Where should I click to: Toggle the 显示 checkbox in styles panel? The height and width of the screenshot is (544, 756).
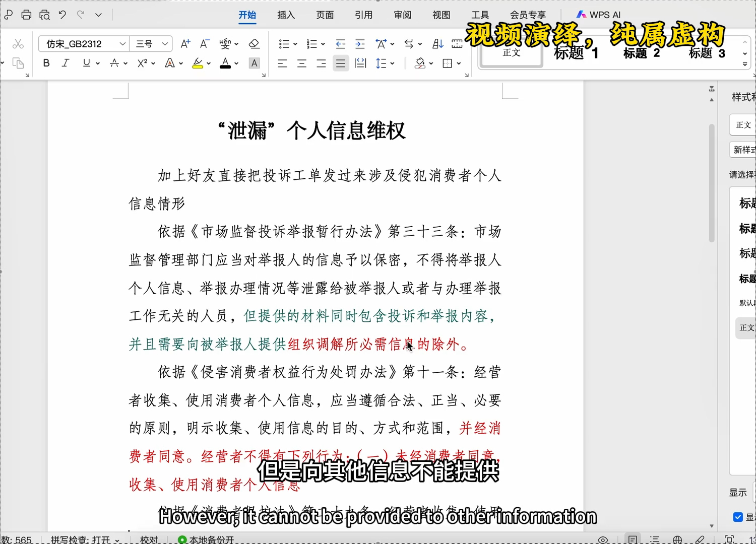(738, 517)
